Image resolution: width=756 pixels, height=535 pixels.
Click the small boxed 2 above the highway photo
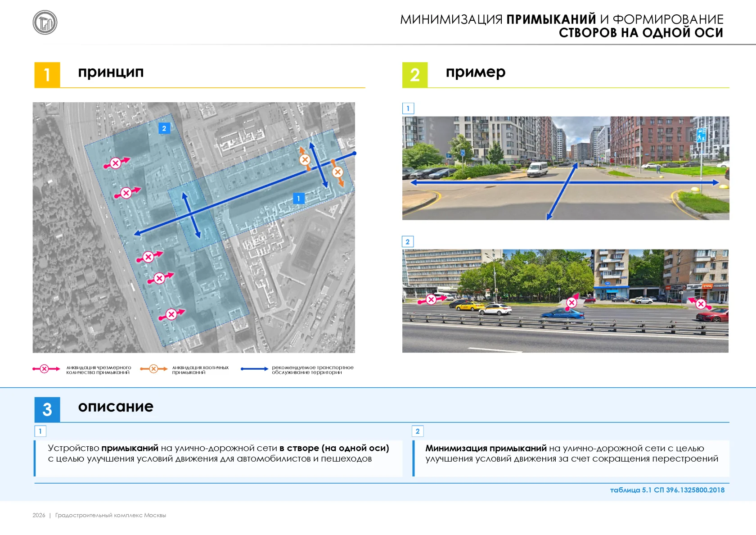click(408, 241)
